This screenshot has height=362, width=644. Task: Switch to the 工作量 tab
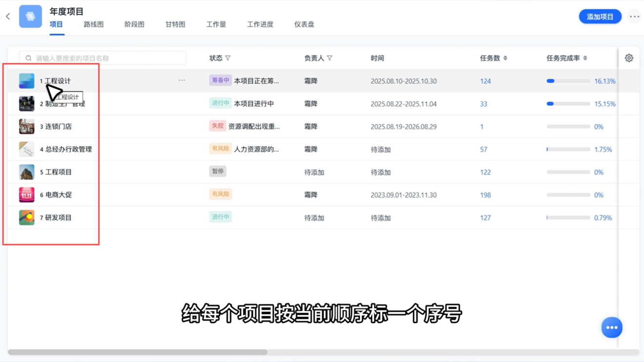(x=216, y=24)
